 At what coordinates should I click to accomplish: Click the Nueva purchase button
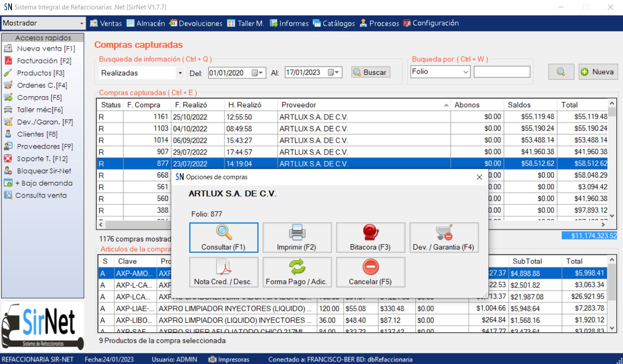[597, 72]
